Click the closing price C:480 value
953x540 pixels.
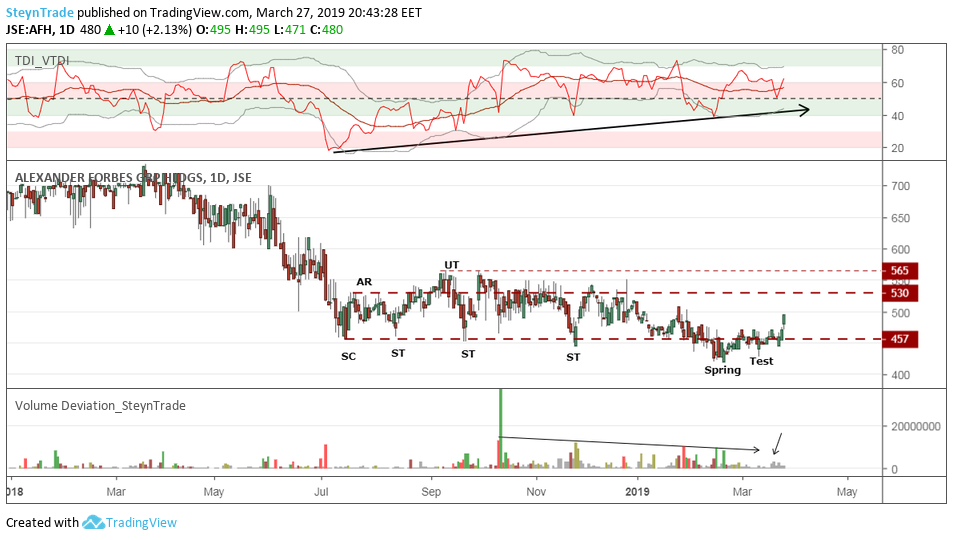click(326, 29)
